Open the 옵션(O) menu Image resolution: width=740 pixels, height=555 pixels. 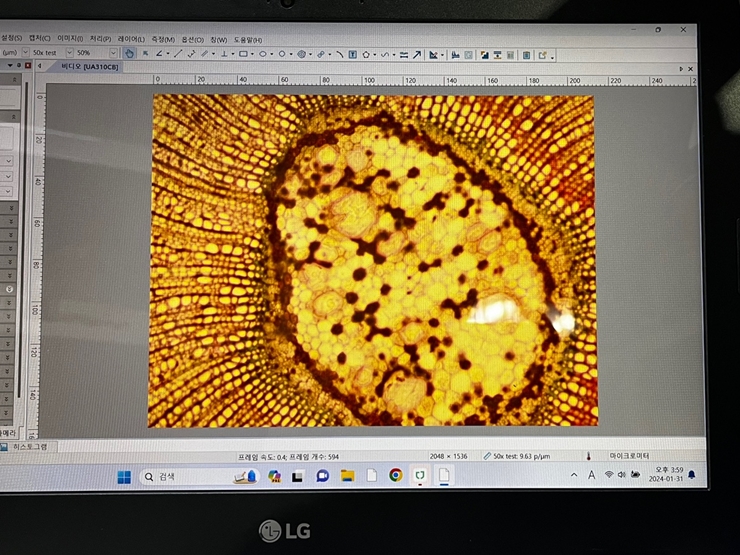(192, 40)
